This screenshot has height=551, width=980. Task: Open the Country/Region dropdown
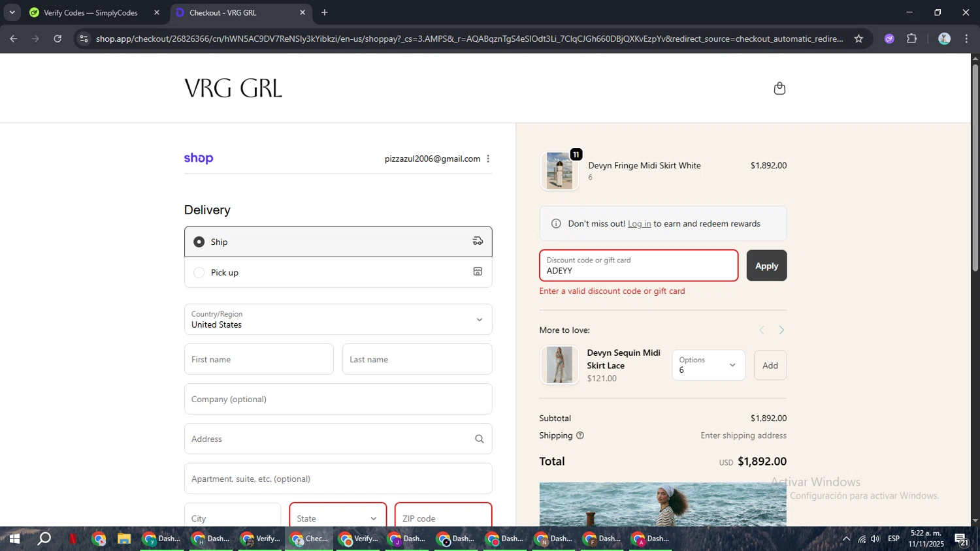coord(338,319)
